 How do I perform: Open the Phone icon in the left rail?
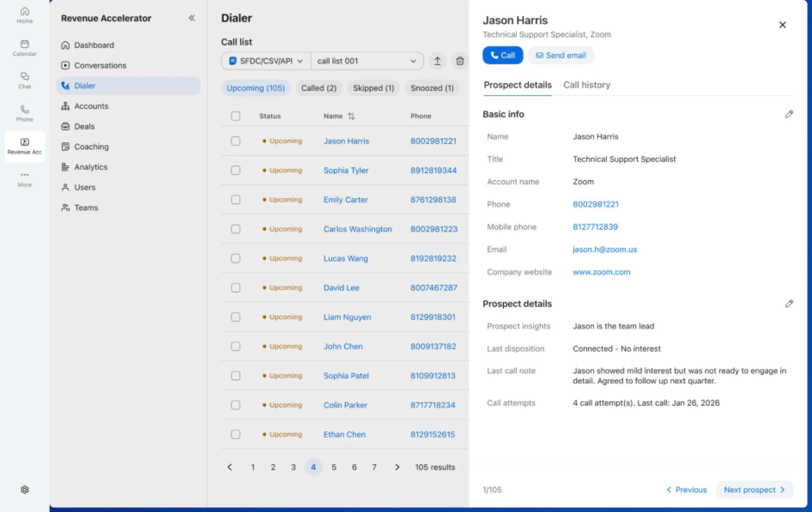coord(24,114)
